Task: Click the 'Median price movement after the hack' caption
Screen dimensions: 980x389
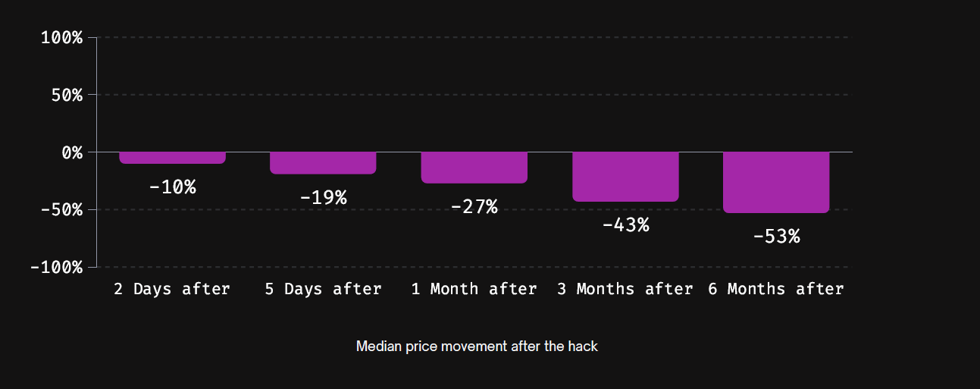Action: (477, 347)
